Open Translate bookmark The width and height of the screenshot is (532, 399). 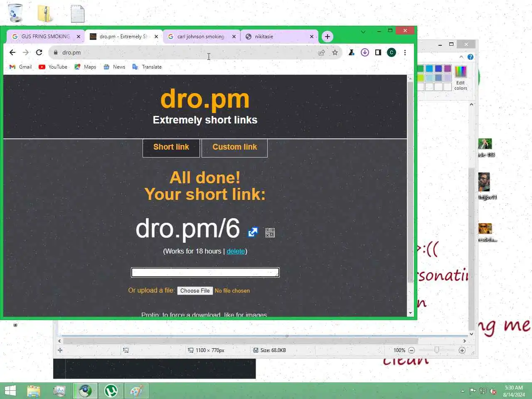pyautogui.click(x=147, y=67)
